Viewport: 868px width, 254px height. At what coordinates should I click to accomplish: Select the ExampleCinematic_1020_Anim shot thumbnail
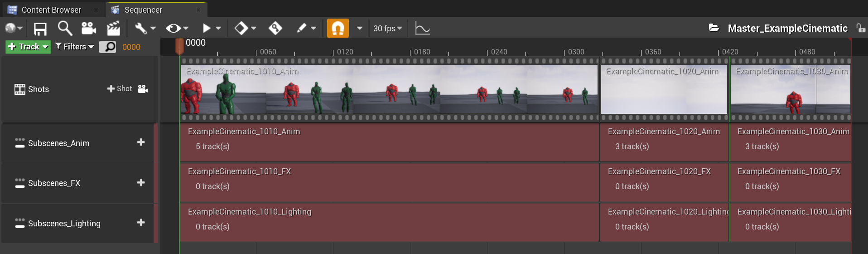(x=664, y=89)
